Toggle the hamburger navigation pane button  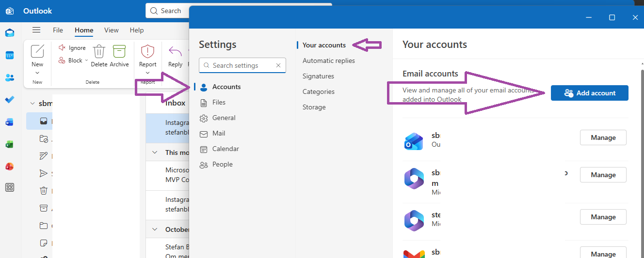click(x=36, y=30)
